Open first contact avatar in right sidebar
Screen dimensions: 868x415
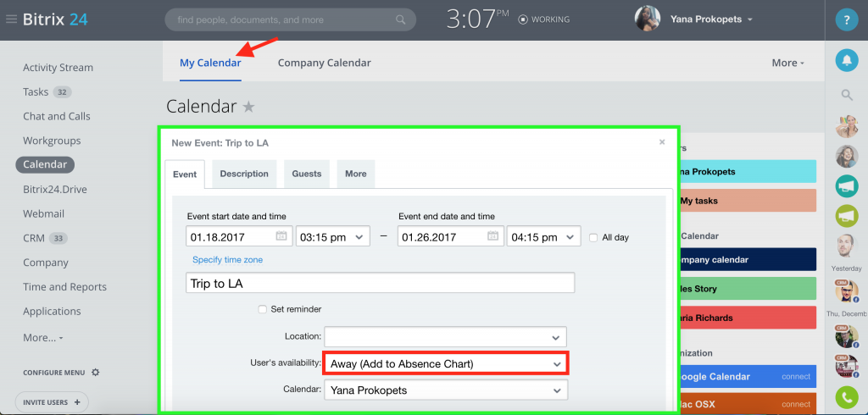click(x=847, y=127)
